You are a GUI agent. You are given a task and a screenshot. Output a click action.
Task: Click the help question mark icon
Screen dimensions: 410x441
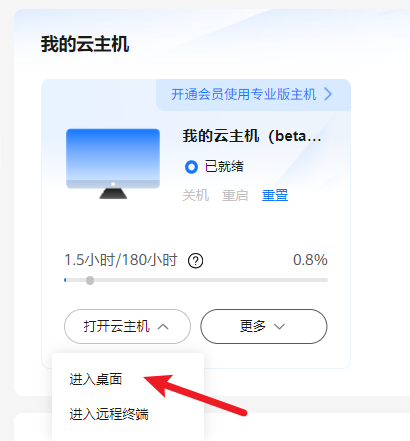tap(196, 261)
